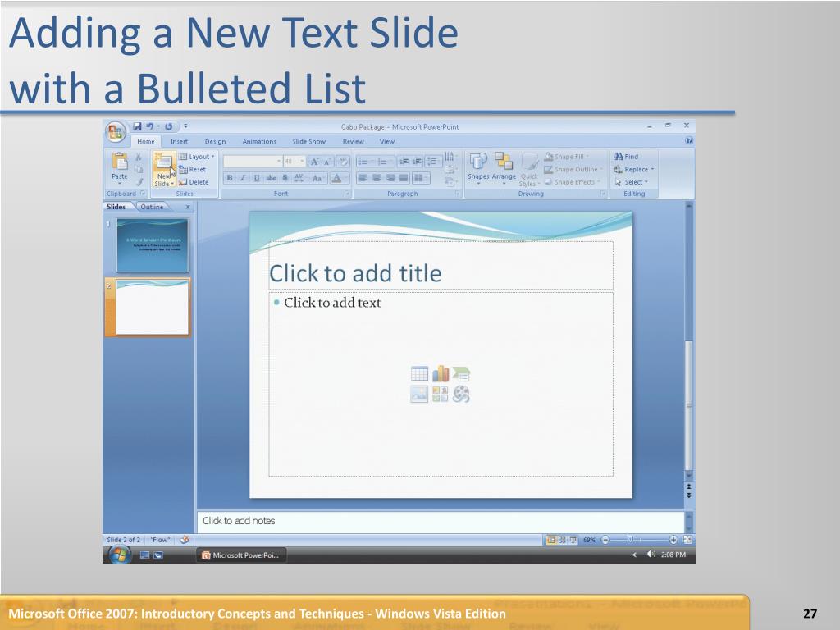Open the font size box showing 40
The image size is (840, 630).
point(294,162)
